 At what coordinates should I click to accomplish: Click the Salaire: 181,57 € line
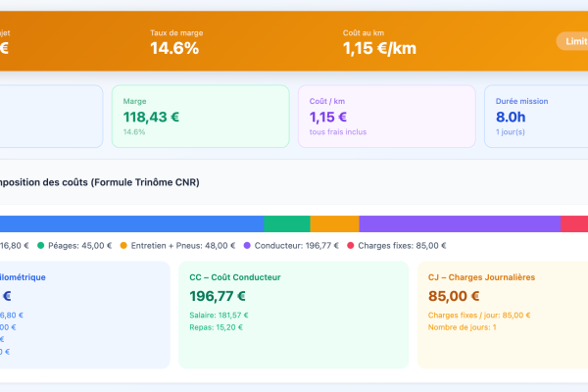click(x=219, y=316)
